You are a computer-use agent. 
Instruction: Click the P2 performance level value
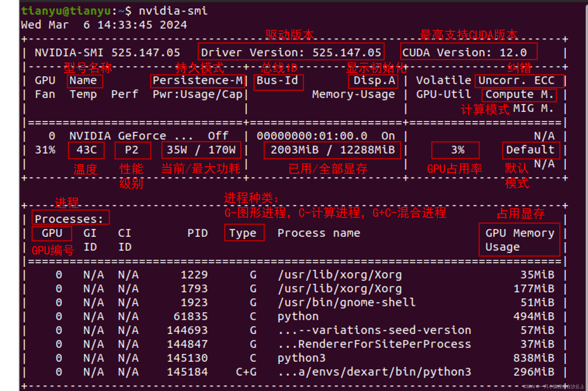pyautogui.click(x=132, y=150)
